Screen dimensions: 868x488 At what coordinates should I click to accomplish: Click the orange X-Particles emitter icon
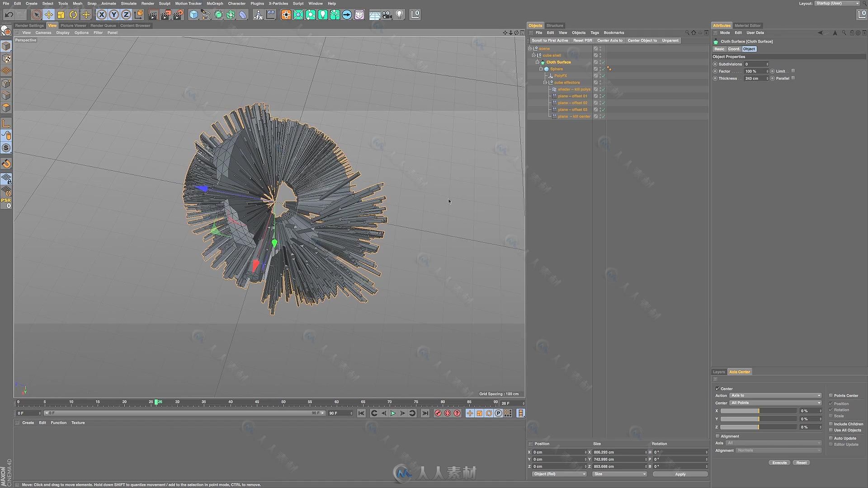coord(286,15)
